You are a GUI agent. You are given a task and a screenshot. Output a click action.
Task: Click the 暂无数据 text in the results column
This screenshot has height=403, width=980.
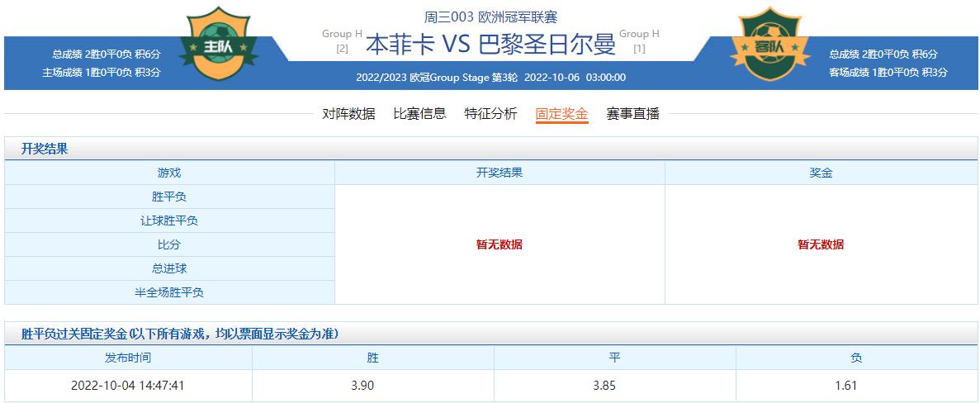pyautogui.click(x=499, y=245)
